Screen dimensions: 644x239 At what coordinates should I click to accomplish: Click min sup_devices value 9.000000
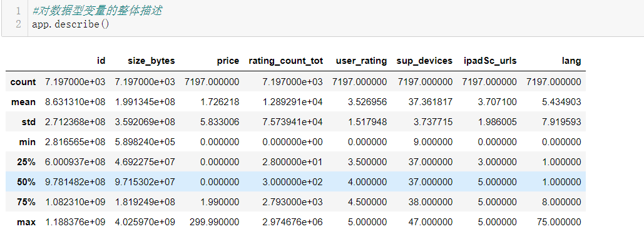click(x=433, y=142)
